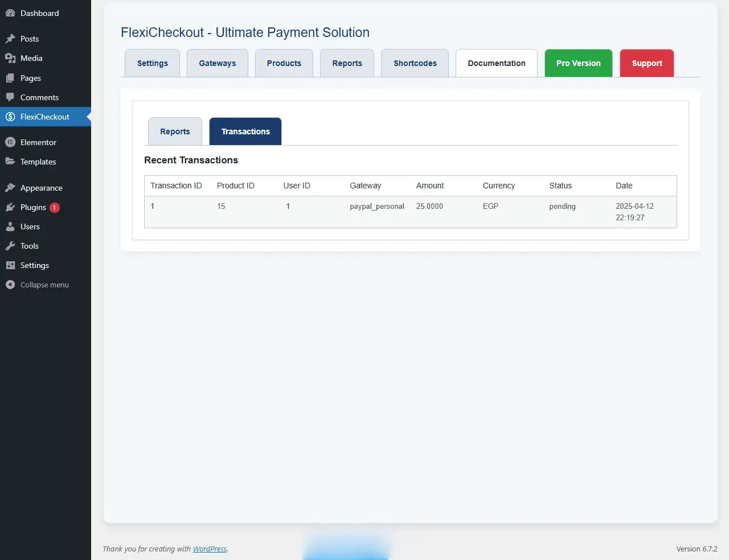The width and height of the screenshot is (729, 560).
Task: Open the Plugins menu item
Action: coord(46,207)
